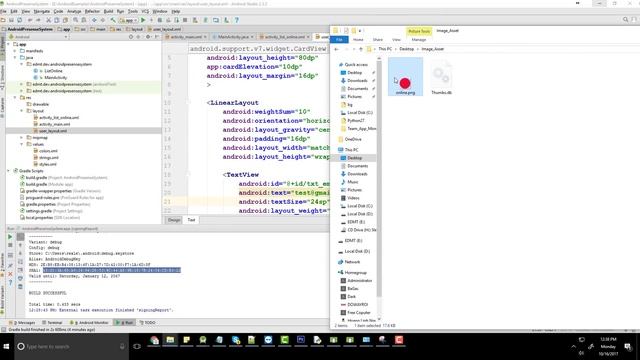Click the Desktop breadcrumb in the Explorer address bar
This screenshot has width=640, height=360.
(407, 49)
